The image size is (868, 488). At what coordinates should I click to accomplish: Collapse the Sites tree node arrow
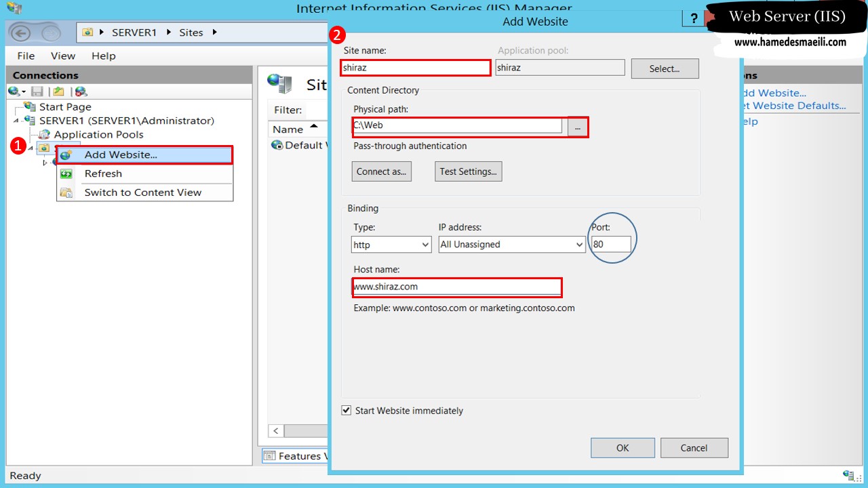tap(30, 148)
